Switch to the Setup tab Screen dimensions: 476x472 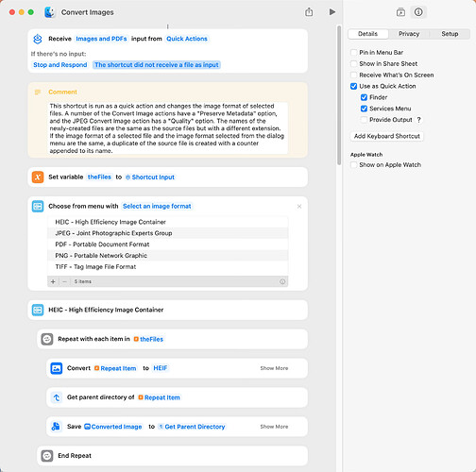450,34
